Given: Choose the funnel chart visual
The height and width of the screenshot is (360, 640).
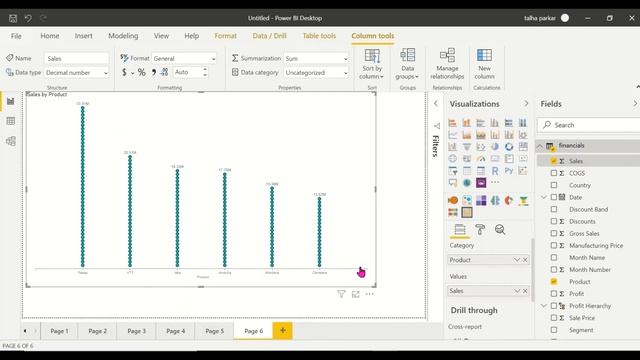Looking at the screenshot, I should click(x=467, y=147).
